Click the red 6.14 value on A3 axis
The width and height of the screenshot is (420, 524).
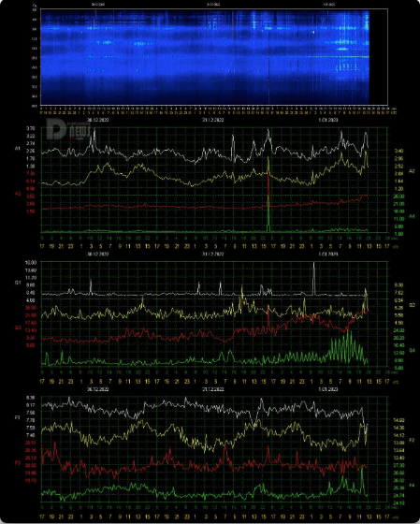[31, 182]
